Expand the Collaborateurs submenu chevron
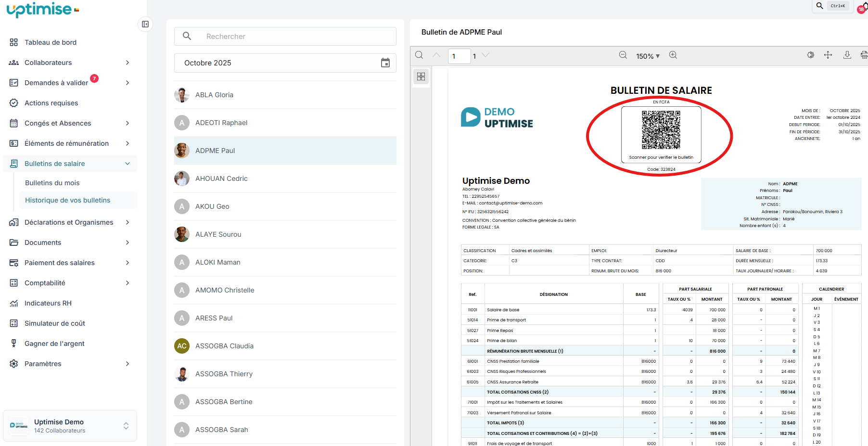Screen dimensions: 868x446 tap(128, 63)
